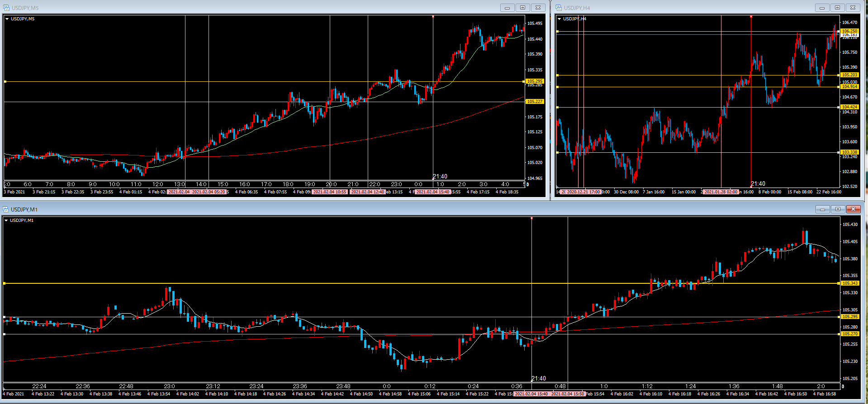The width and height of the screenshot is (868, 404).
Task: Expand the USDJPY,H4 symbol dropdown triangle
Action: 560,19
